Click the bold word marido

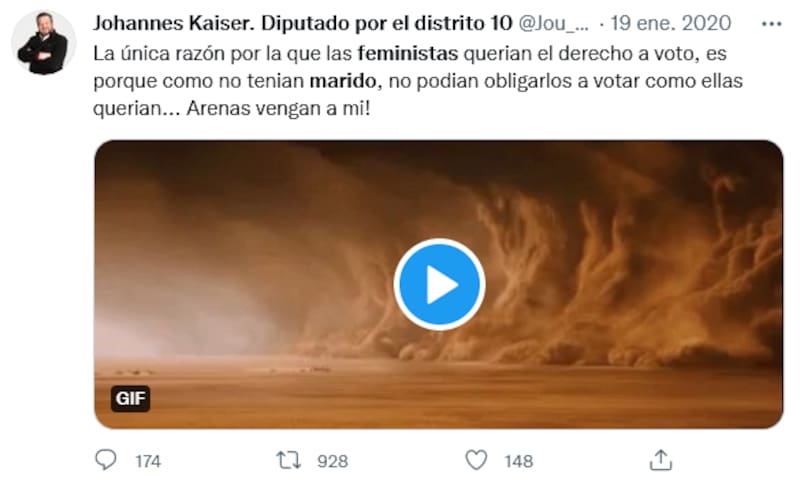[343, 81]
